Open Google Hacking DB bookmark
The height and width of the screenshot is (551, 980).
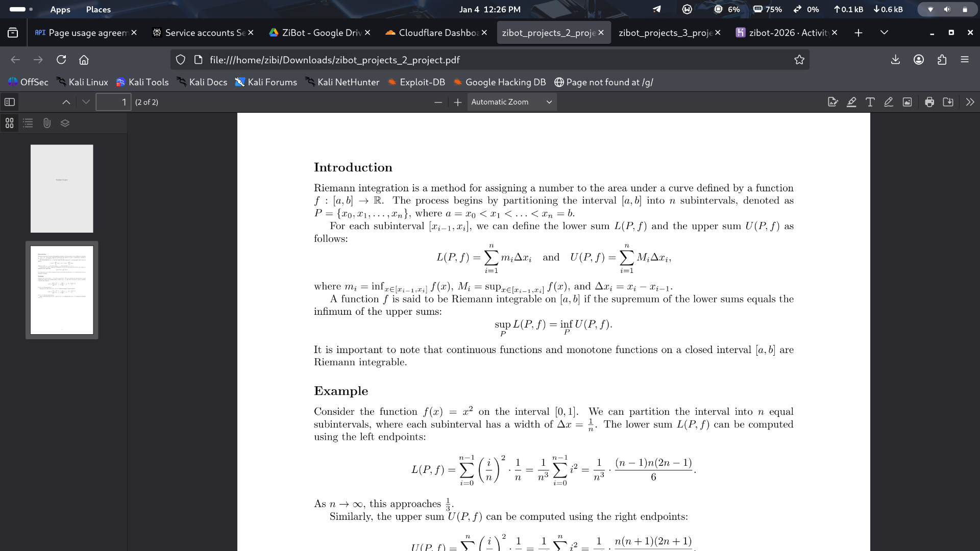(x=500, y=82)
